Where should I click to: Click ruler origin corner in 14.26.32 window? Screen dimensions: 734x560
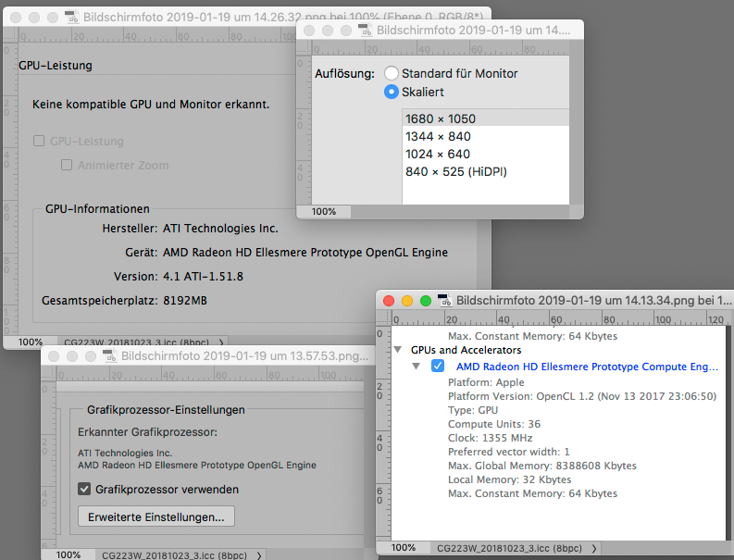click(x=10, y=34)
